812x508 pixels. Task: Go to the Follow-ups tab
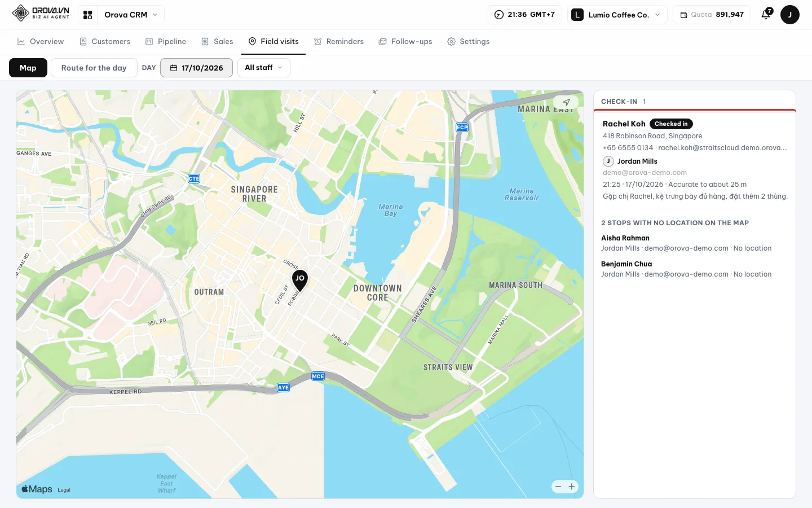(405, 42)
